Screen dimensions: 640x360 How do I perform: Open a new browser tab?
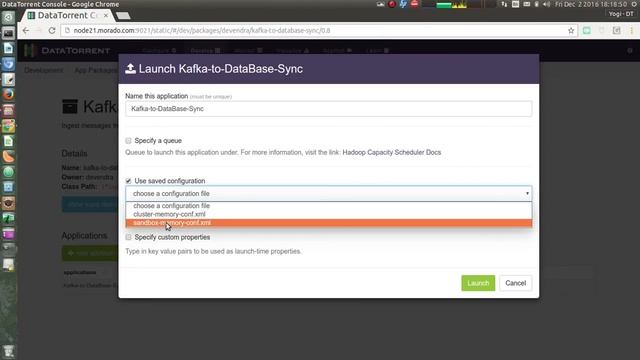coord(123,16)
